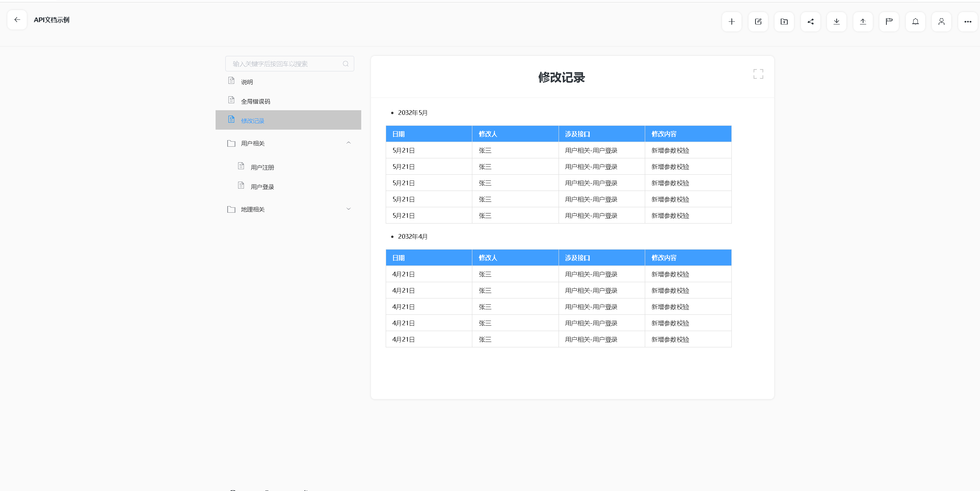Viewport: 980px width, 491px height.
Task: Go back with the left arrow button
Action: 17,20
